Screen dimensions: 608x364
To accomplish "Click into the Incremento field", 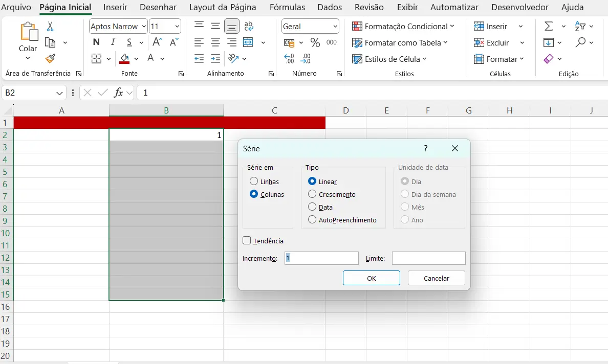I will point(321,258).
